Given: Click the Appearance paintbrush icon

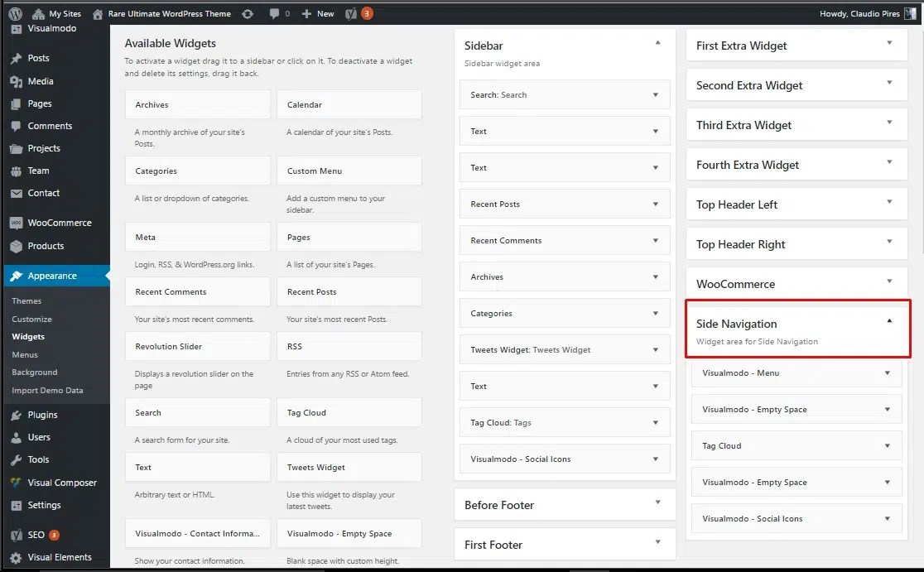Looking at the screenshot, I should coord(17,276).
